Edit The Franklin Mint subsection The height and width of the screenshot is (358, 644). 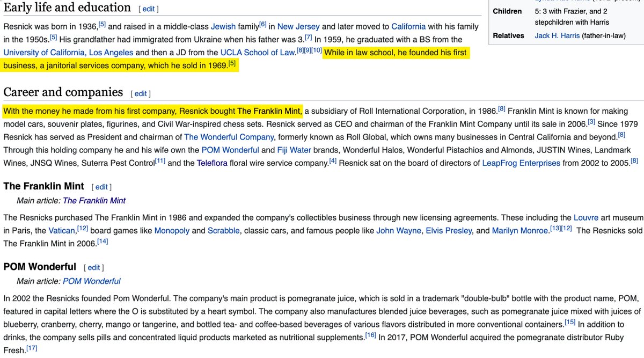(x=101, y=187)
